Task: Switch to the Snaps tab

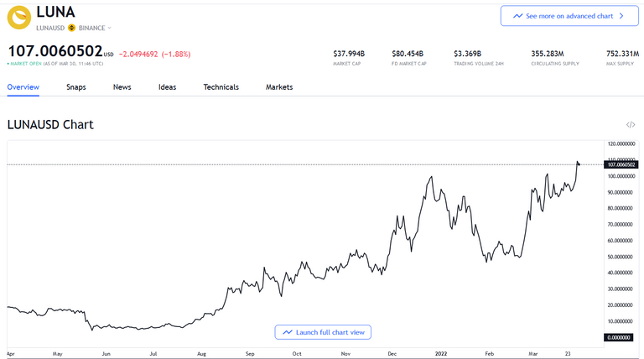Action: tap(76, 87)
